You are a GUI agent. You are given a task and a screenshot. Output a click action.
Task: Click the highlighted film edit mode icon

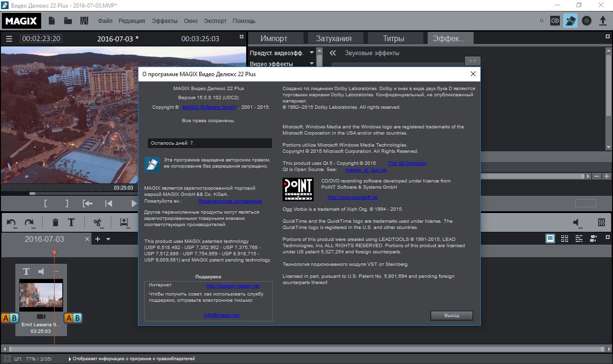(x=570, y=21)
